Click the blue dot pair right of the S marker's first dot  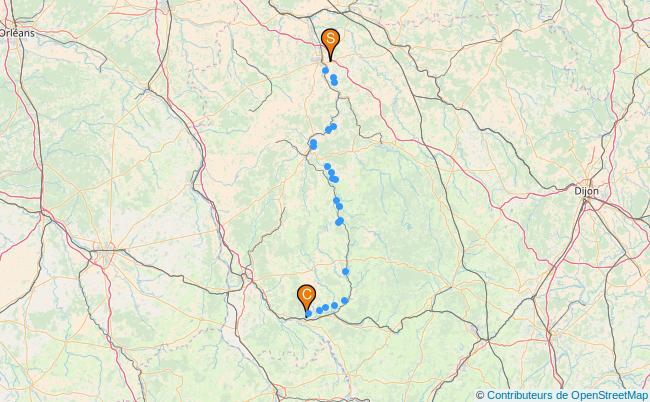point(334,80)
